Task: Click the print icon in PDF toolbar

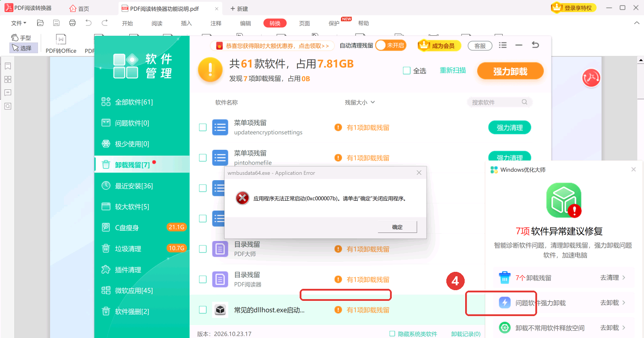Action: (x=72, y=23)
